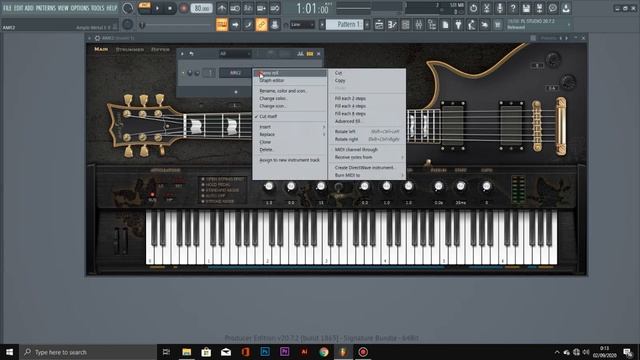Select Rotate right entry

367,139
